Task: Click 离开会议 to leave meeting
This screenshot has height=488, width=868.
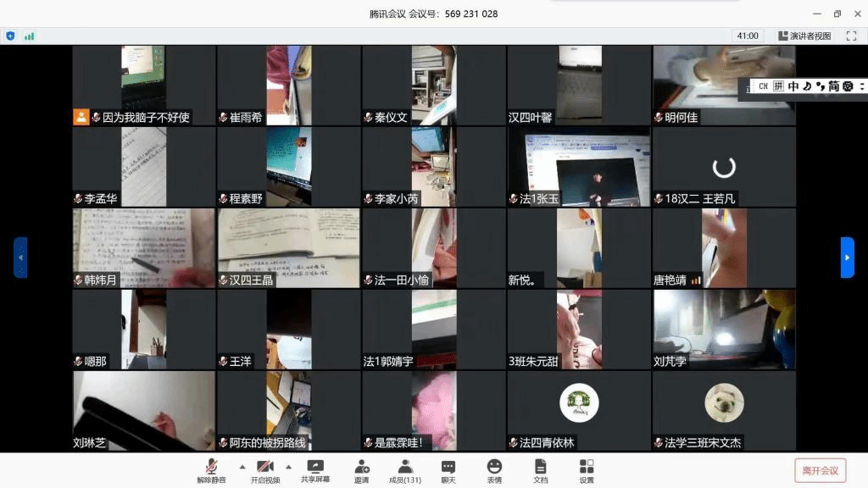Action: (x=820, y=470)
